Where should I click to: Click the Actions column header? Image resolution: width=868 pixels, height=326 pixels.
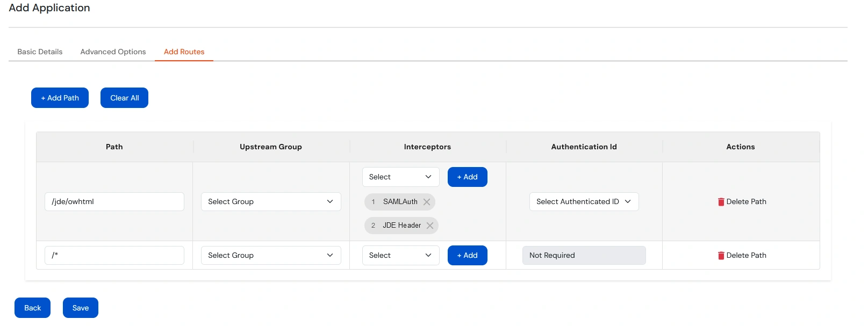coord(741,147)
